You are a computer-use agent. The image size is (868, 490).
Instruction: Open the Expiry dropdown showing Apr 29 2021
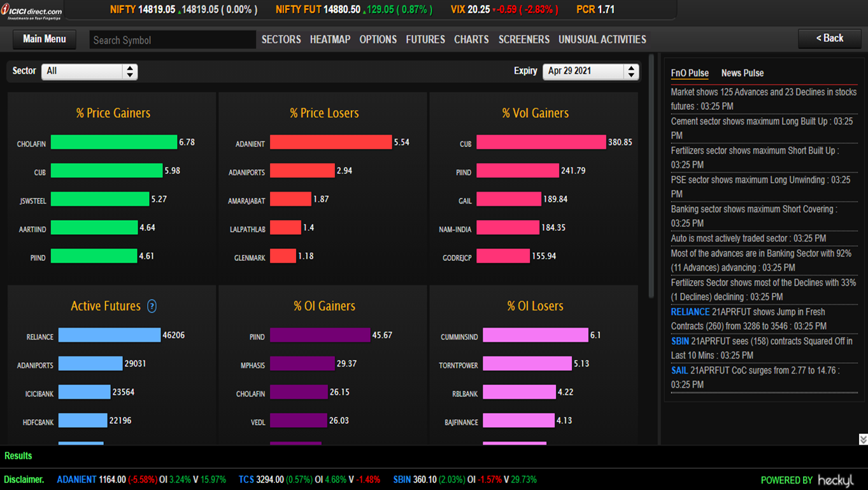click(x=590, y=71)
